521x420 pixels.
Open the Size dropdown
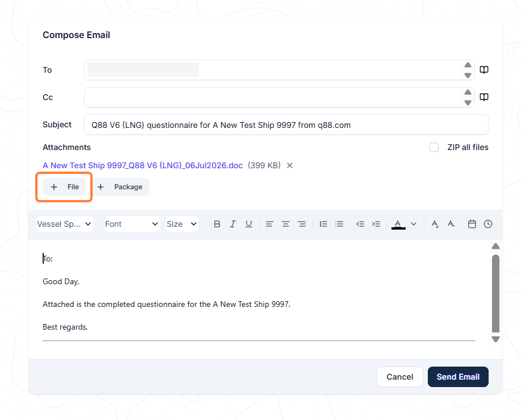[182, 224]
